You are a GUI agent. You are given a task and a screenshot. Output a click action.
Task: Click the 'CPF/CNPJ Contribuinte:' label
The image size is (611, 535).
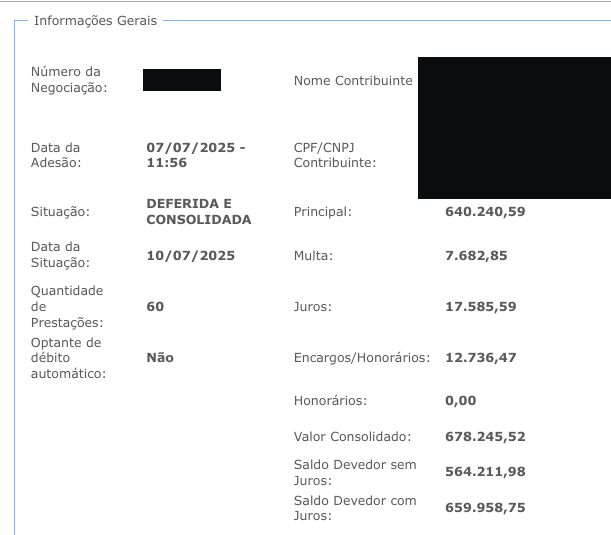pos(335,155)
